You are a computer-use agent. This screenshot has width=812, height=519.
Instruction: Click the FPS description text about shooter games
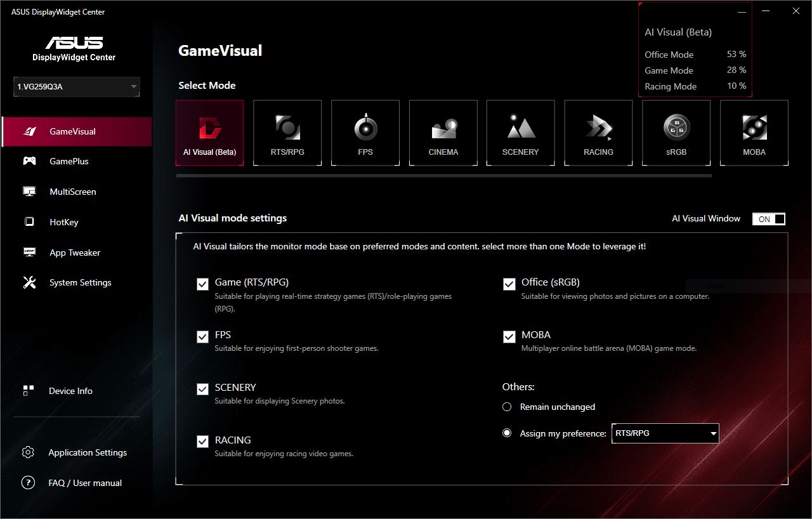(296, 348)
